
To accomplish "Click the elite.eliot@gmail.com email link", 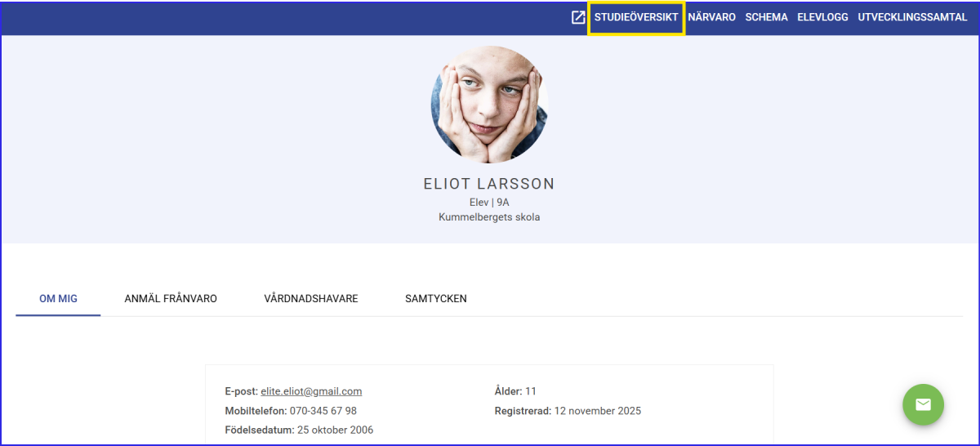I will click(x=311, y=391).
